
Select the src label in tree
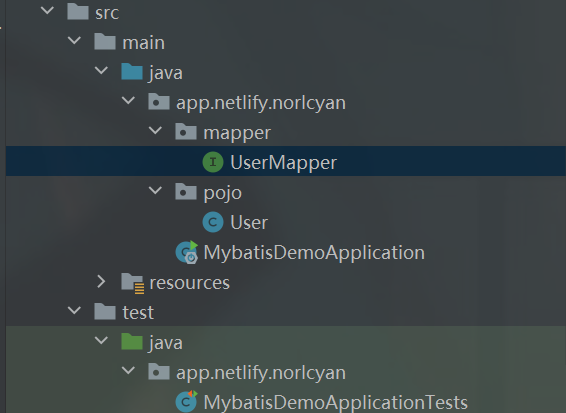(x=107, y=13)
